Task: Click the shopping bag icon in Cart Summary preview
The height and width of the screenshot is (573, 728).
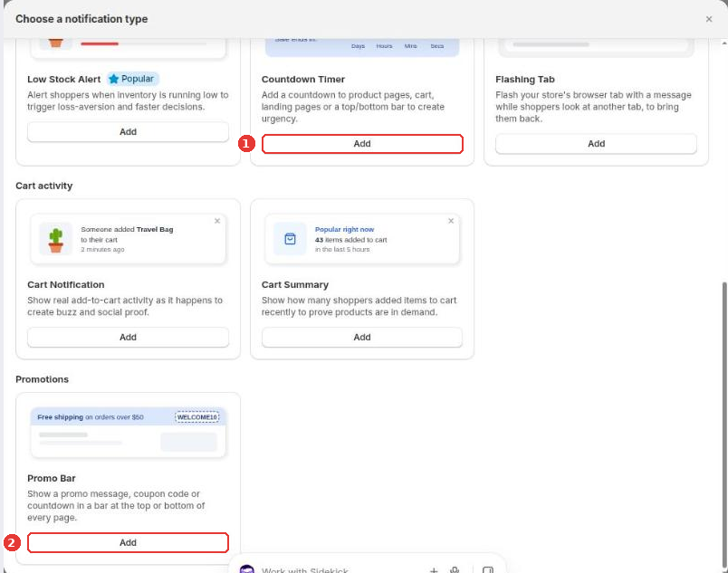Action: click(290, 239)
